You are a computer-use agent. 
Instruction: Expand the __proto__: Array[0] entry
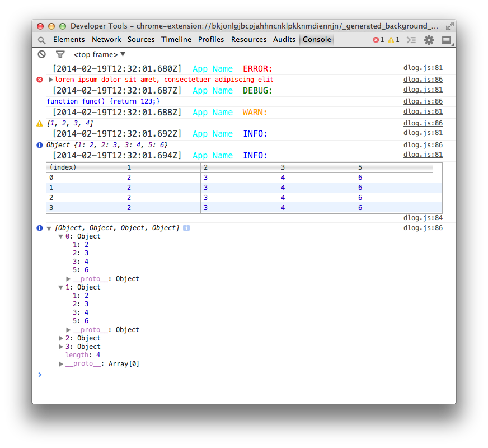click(x=61, y=363)
